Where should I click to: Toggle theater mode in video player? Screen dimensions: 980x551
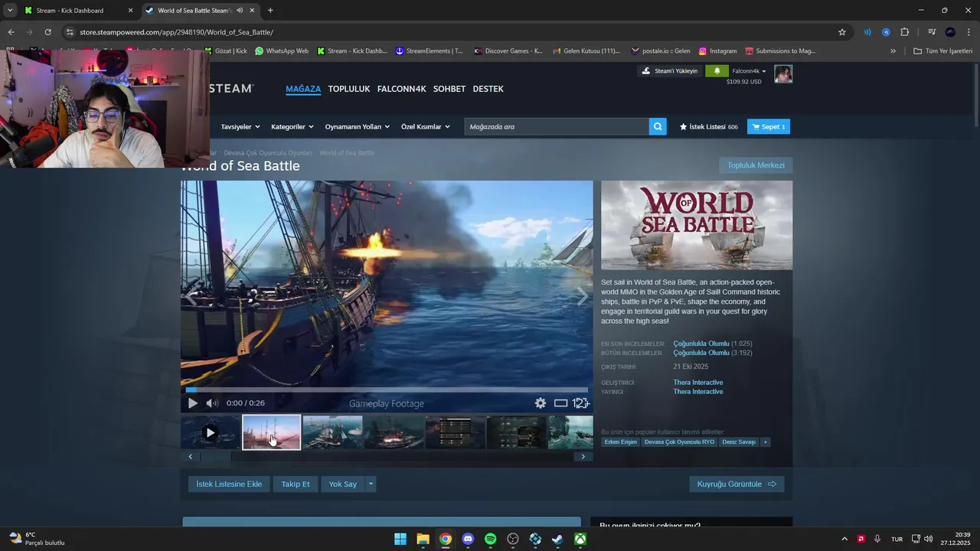tap(560, 403)
